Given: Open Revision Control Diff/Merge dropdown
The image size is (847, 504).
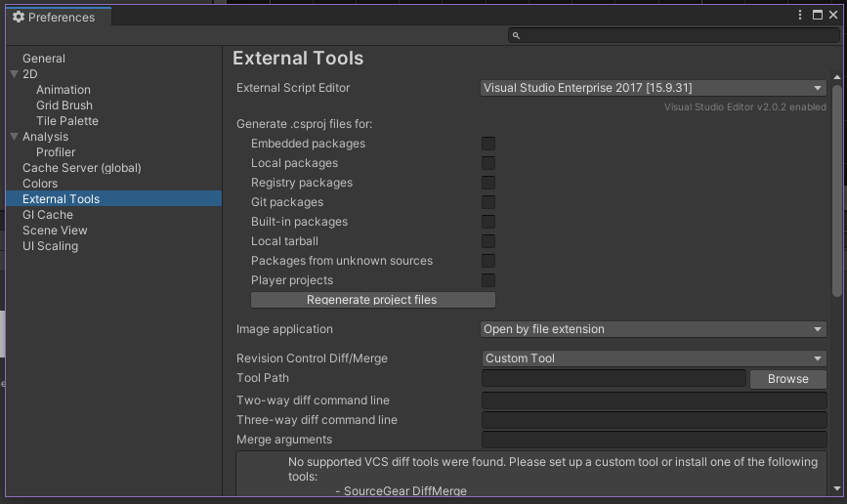Looking at the screenshot, I should [x=654, y=358].
